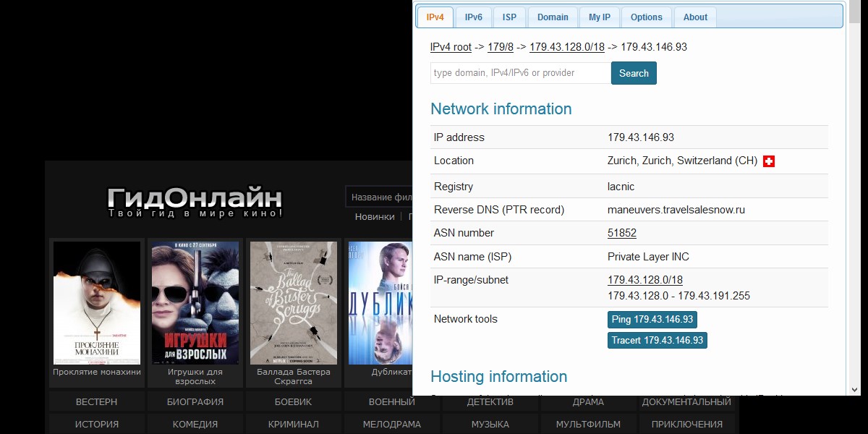Click the PTR record maneuvers.travelsalesnow.ru
868x434 pixels.
point(676,210)
